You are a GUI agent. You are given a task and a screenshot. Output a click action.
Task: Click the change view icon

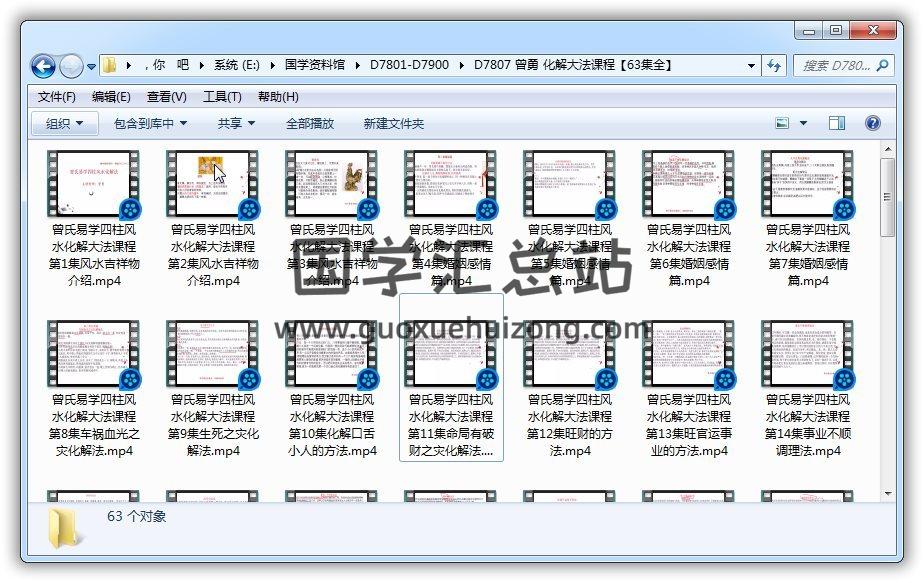[782, 123]
